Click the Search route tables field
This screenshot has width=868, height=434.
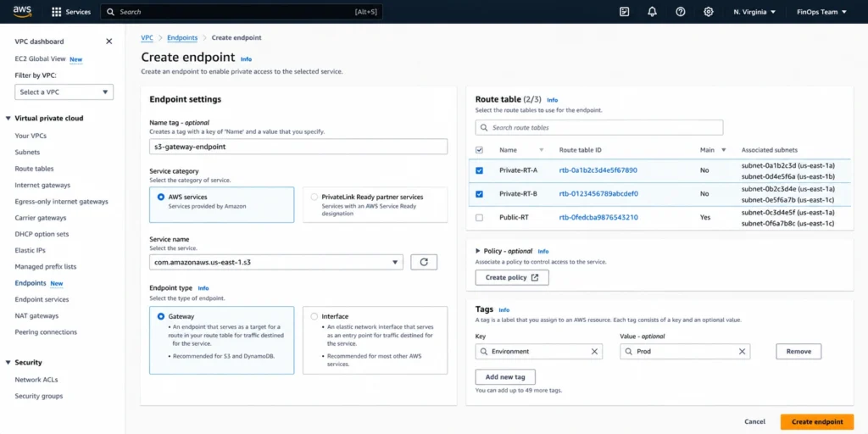click(x=599, y=127)
